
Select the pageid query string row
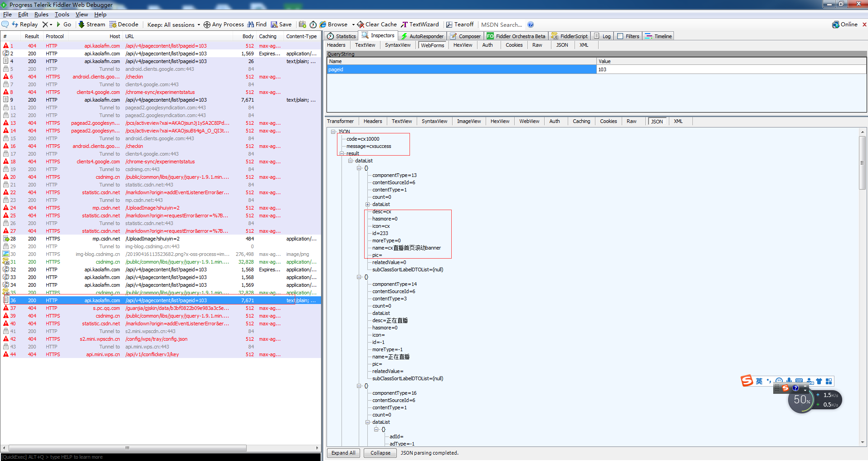point(596,69)
